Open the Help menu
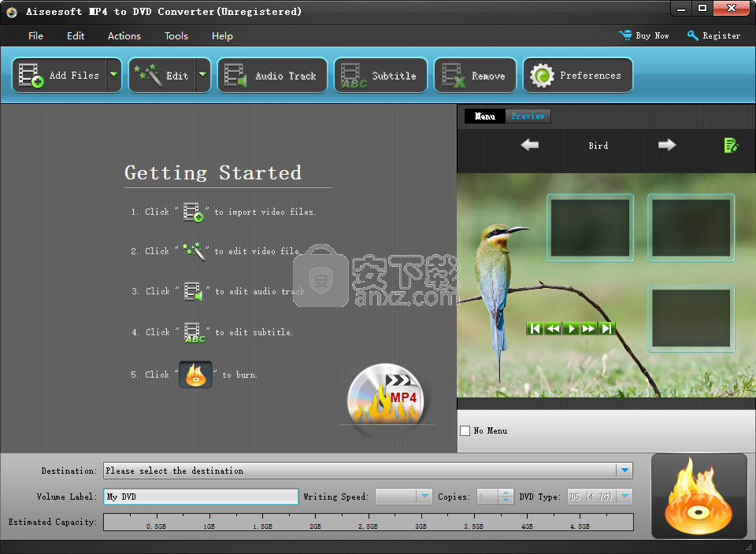The width and height of the screenshot is (756, 554). click(222, 36)
